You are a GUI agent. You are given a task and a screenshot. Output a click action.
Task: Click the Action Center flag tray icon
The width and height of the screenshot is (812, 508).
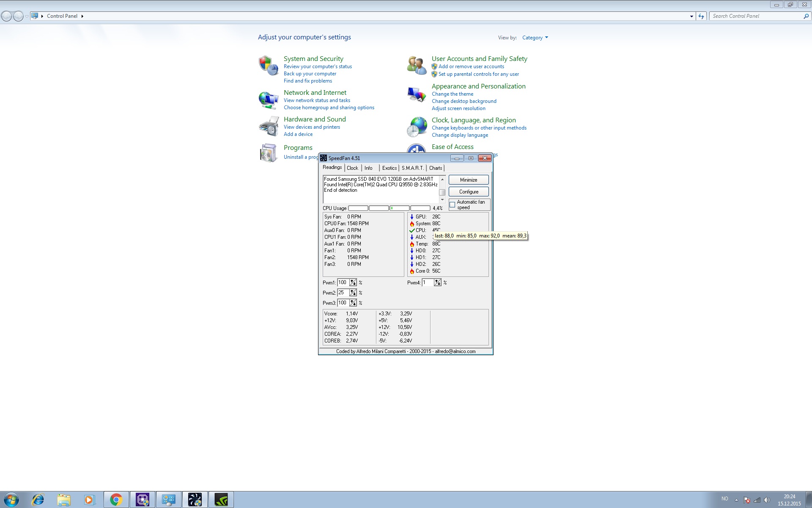click(747, 500)
